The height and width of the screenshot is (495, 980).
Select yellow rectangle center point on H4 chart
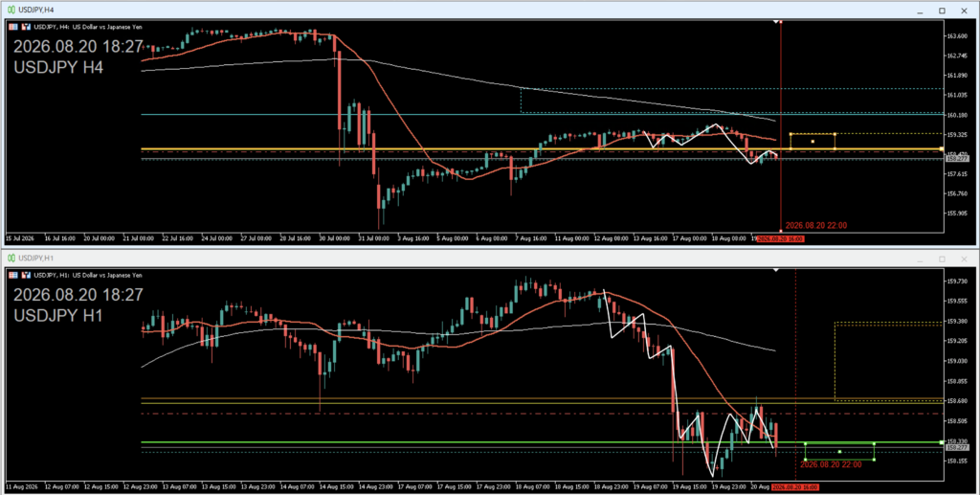tap(813, 142)
